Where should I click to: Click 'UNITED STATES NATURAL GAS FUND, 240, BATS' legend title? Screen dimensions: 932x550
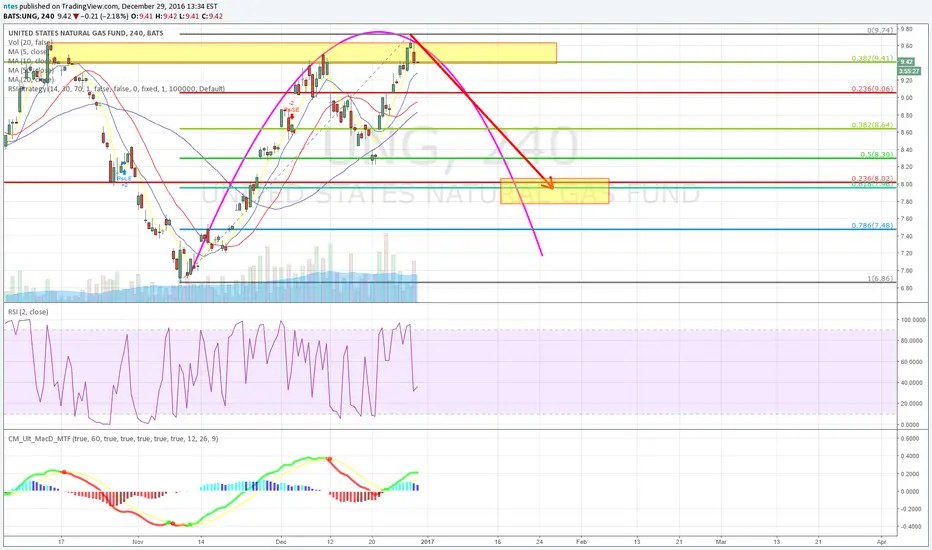(x=86, y=33)
